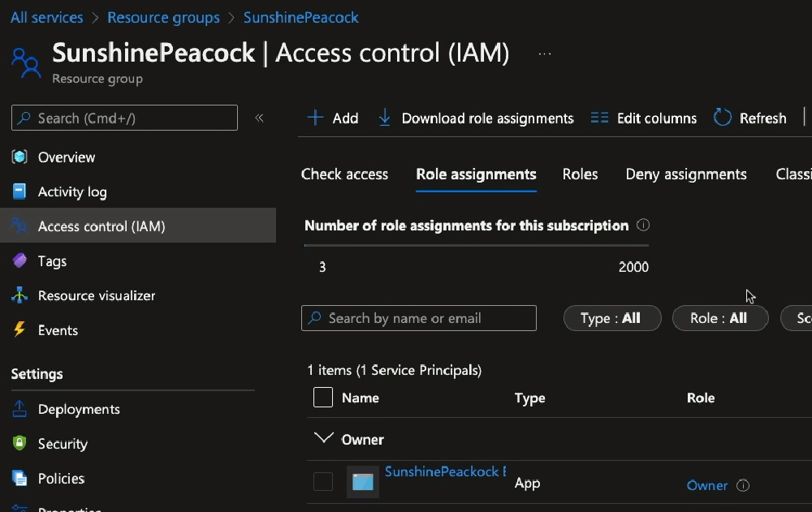Click info icon next to Owner role

(743, 485)
